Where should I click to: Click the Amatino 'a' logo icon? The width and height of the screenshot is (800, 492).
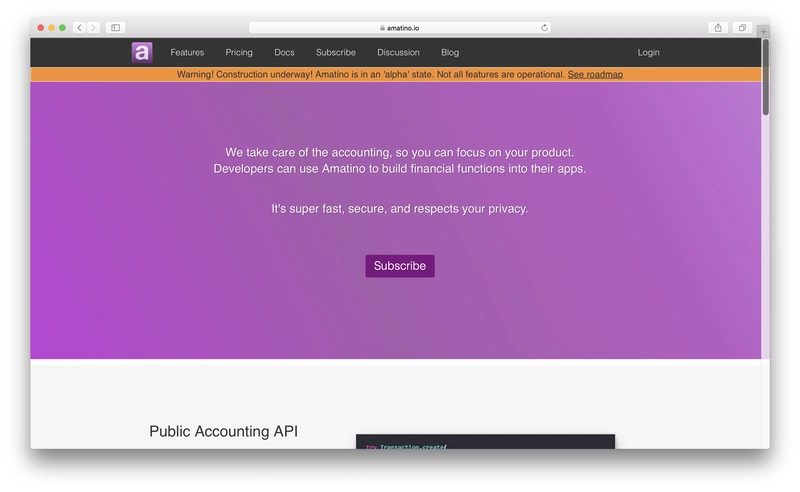click(142, 52)
